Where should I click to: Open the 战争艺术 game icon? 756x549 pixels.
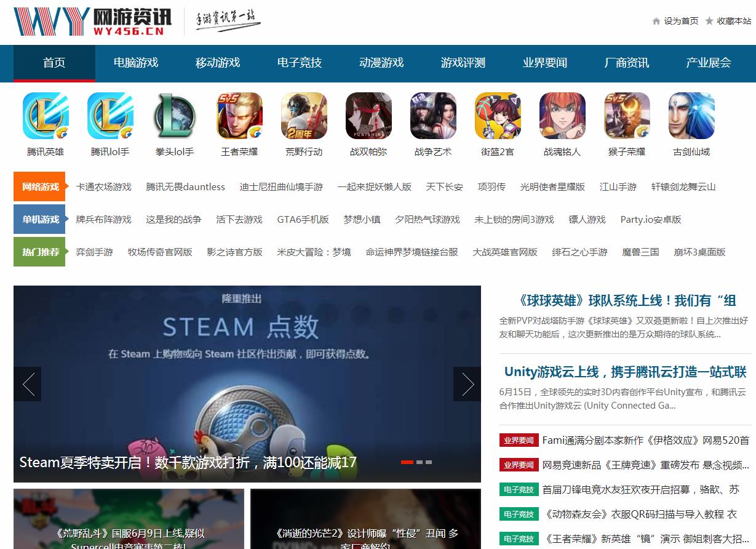433,116
